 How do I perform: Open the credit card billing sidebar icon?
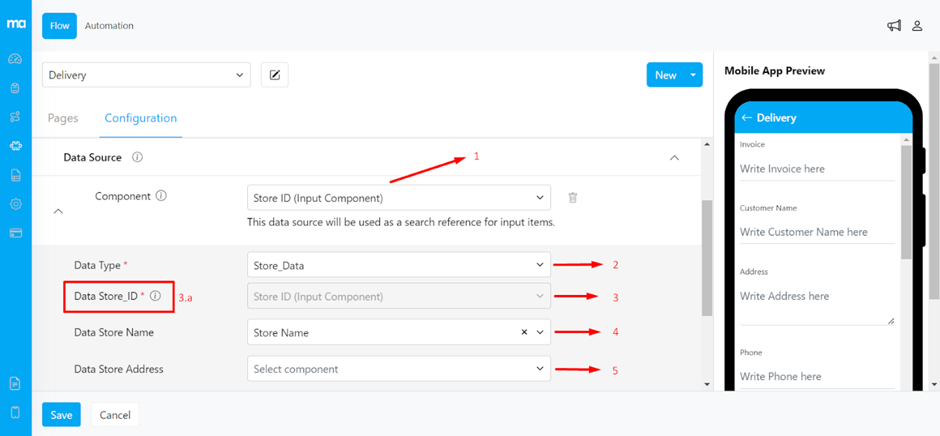pyautogui.click(x=15, y=233)
